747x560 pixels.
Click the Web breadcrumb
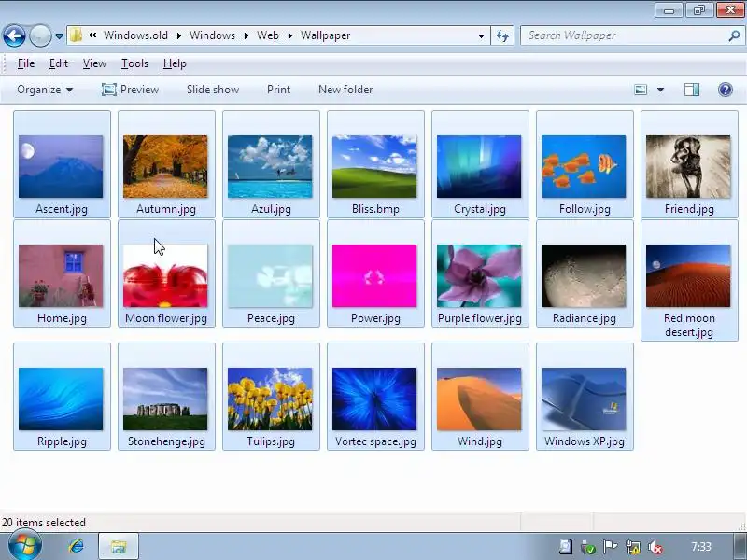[268, 35]
